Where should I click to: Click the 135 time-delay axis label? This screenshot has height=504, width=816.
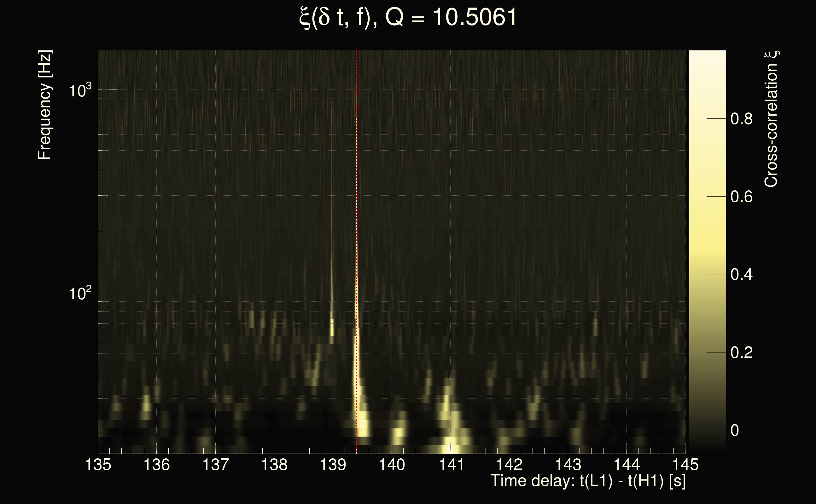[98, 464]
